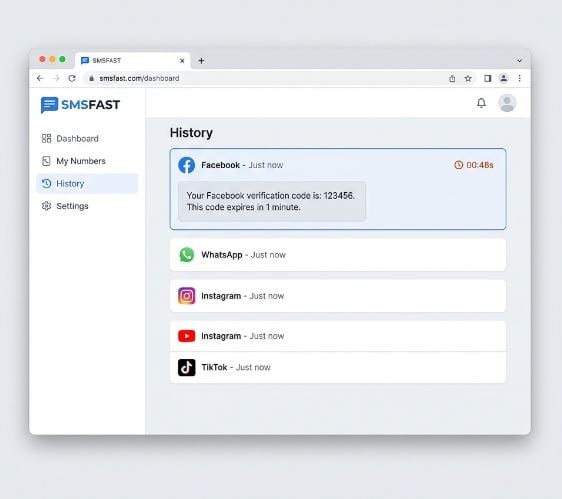Open Settings from sidebar
The image size is (562, 499).
65,206
